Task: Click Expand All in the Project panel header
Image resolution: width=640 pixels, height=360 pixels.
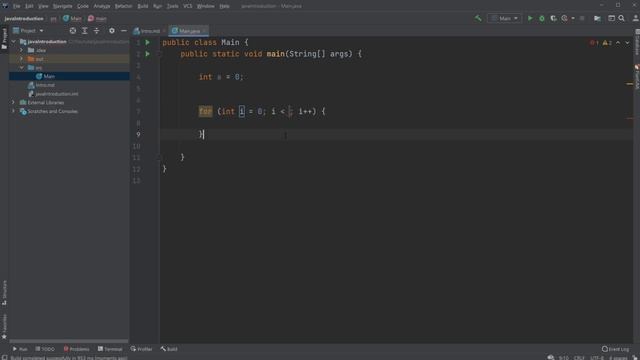Action: [84, 31]
